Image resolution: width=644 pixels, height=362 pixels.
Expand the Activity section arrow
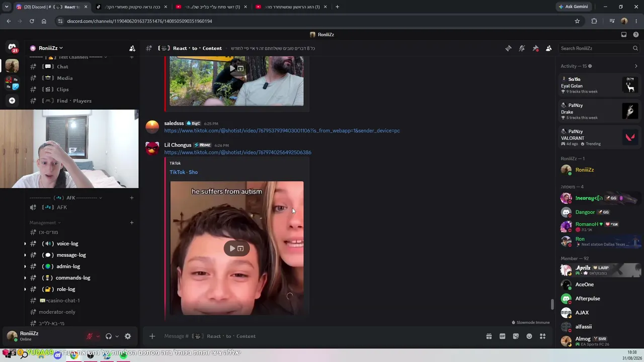(636, 66)
